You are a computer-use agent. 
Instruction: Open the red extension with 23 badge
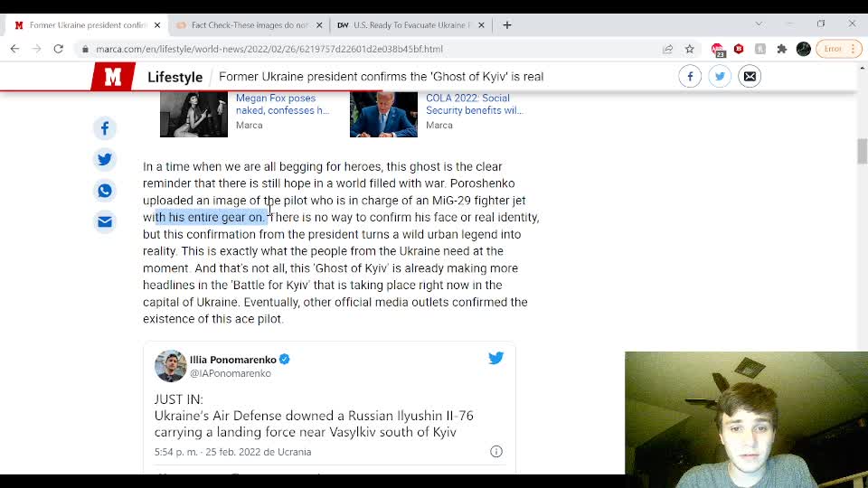[718, 50]
